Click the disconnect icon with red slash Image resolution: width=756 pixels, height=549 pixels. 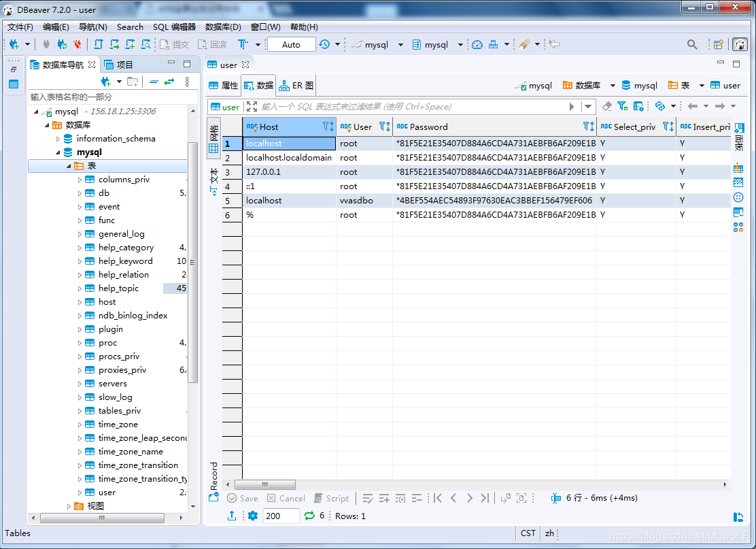tap(77, 44)
